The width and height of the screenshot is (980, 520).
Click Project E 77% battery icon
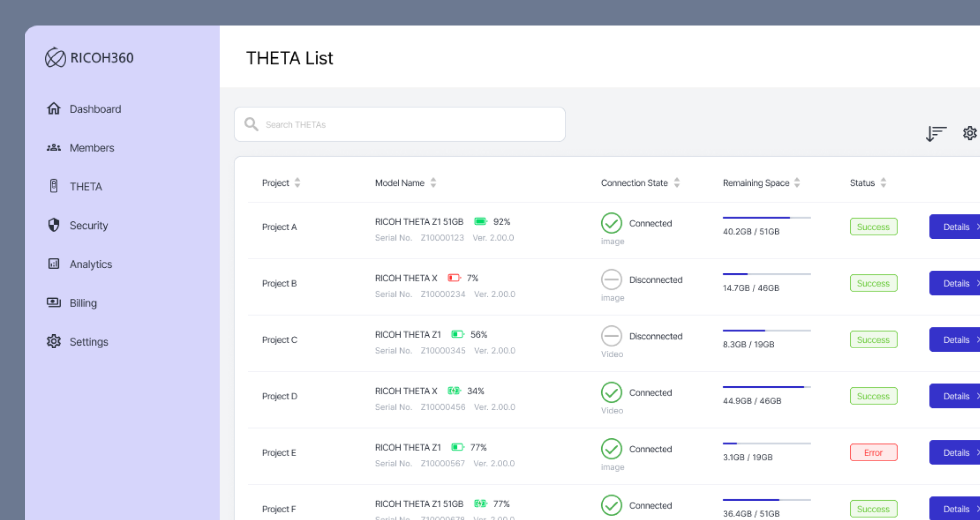tap(457, 447)
